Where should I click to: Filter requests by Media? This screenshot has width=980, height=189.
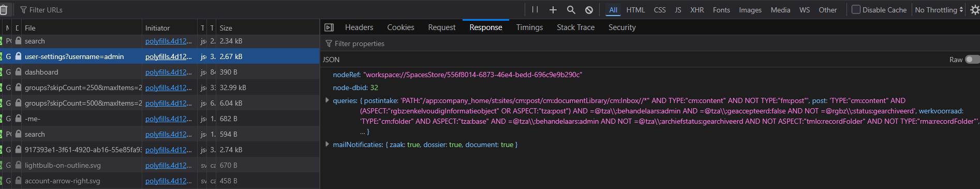[780, 10]
